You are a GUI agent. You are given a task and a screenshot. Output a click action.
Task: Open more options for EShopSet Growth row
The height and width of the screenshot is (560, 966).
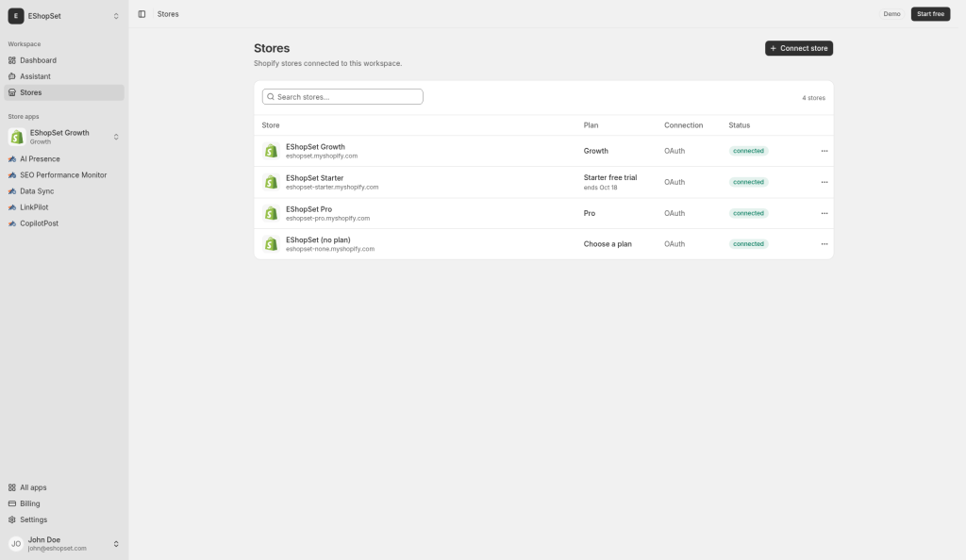pos(824,151)
